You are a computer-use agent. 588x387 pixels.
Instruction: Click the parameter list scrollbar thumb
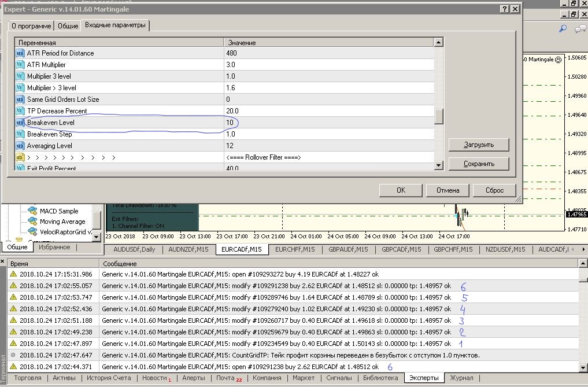point(438,116)
